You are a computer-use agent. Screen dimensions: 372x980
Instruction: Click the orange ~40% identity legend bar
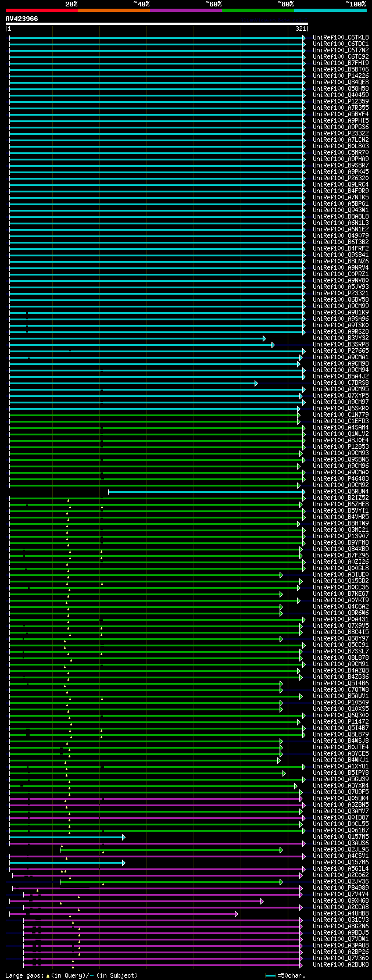pyautogui.click(x=114, y=10)
